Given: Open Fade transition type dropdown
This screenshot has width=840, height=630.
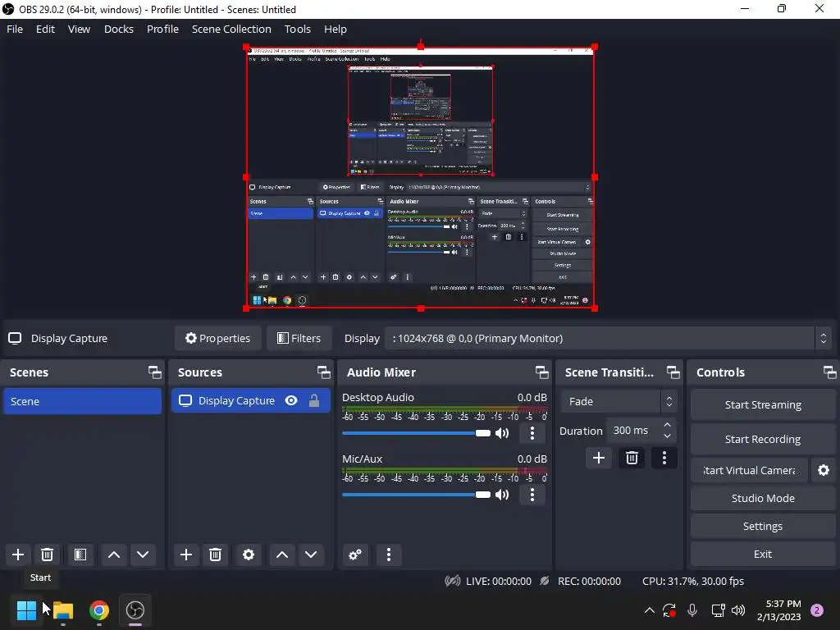Looking at the screenshot, I should (x=619, y=401).
